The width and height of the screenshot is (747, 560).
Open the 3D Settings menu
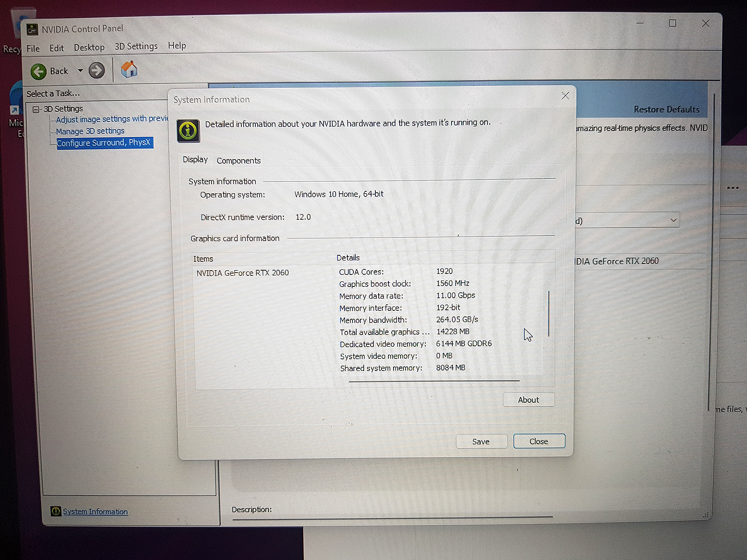pyautogui.click(x=136, y=46)
